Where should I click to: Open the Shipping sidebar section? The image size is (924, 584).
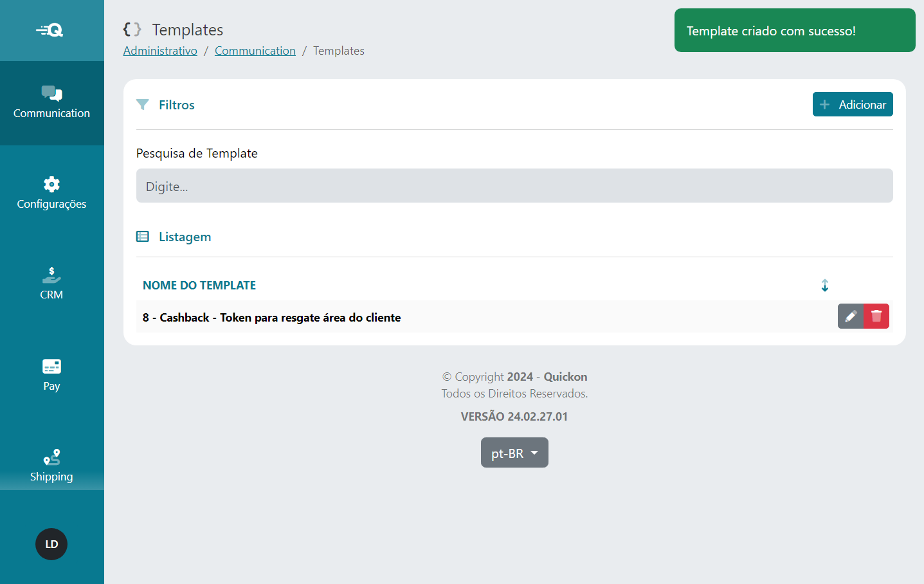pyautogui.click(x=51, y=466)
